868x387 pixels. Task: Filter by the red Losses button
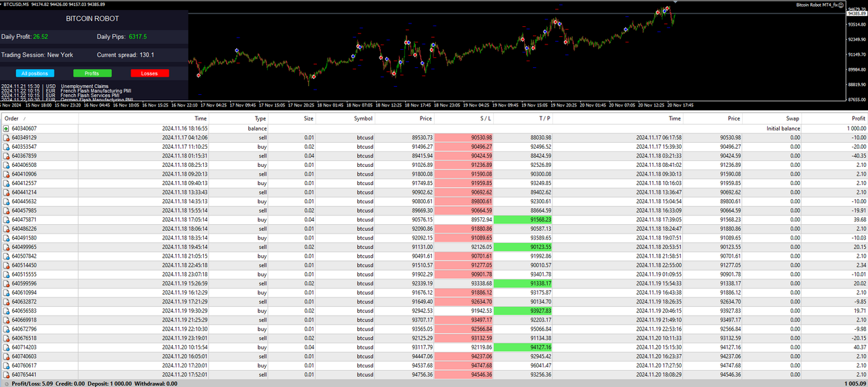[x=149, y=73]
